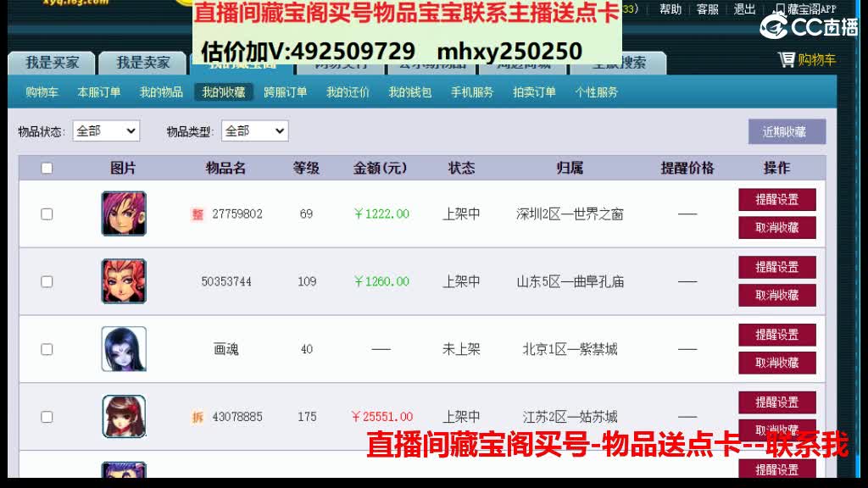The width and height of the screenshot is (868, 488).
Task: Switch to the 我是卖家 tab
Action: 142,63
